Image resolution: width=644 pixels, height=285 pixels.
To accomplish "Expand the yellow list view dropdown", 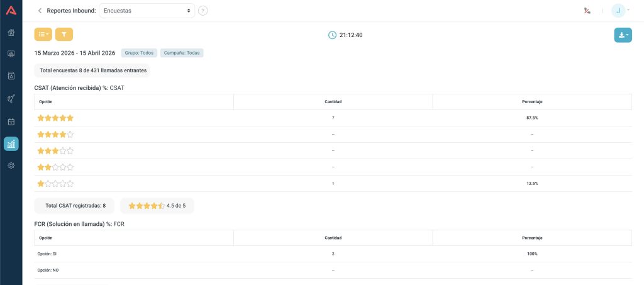I will click(43, 35).
